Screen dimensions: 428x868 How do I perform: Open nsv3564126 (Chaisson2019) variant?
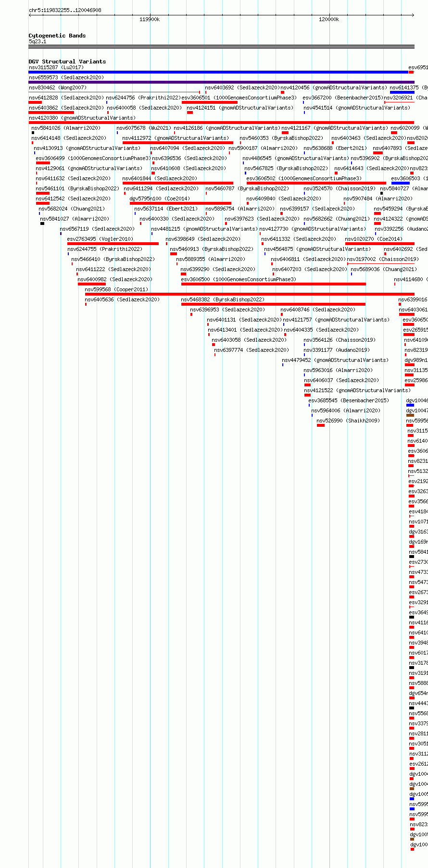pos(340,340)
